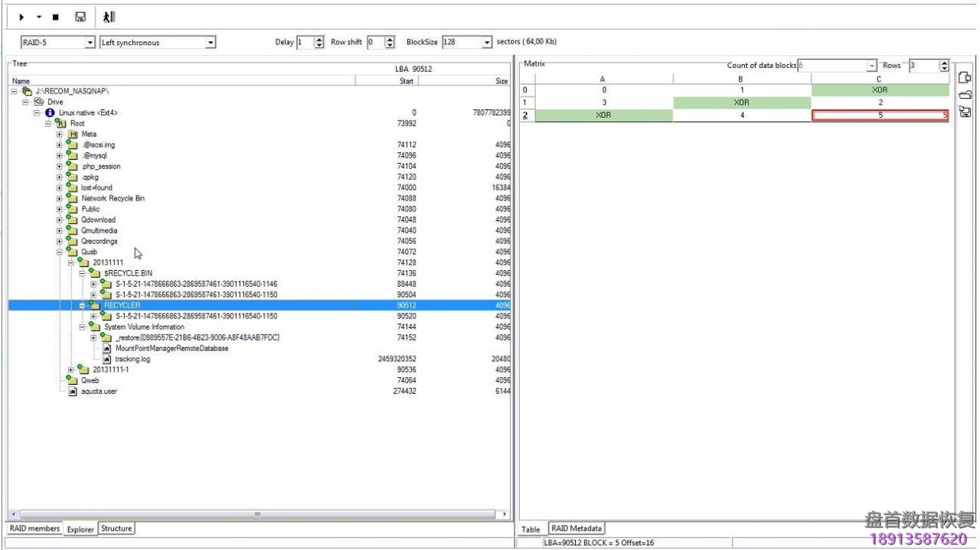Select the tracking.log file
Image resolution: width=980 pixels, height=550 pixels.
(132, 359)
